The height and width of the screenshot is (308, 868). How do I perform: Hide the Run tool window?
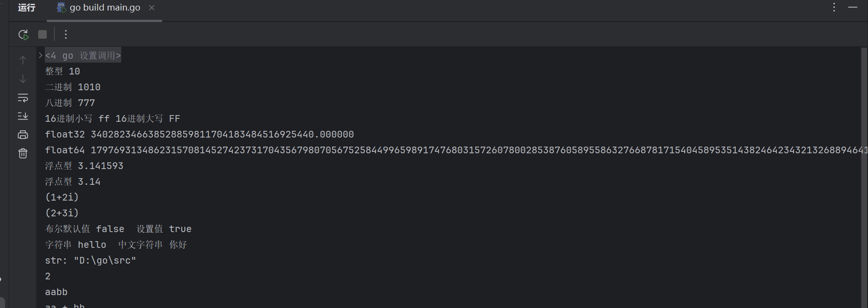[853, 7]
